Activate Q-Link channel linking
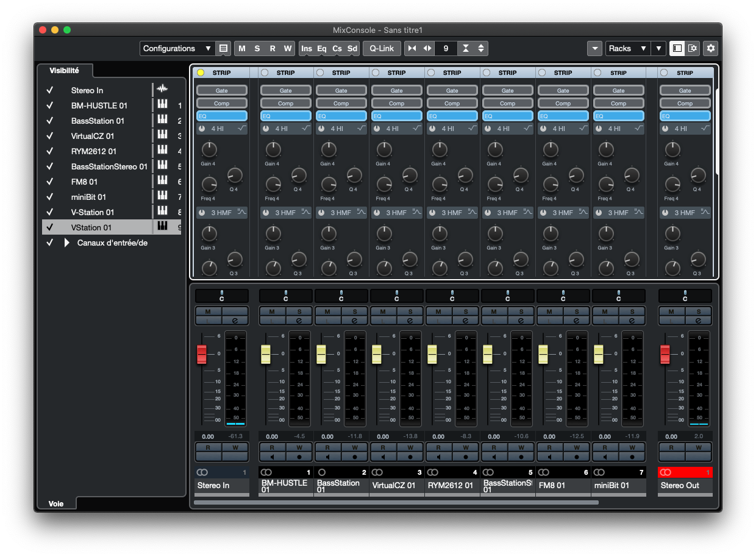756x557 pixels. tap(381, 48)
